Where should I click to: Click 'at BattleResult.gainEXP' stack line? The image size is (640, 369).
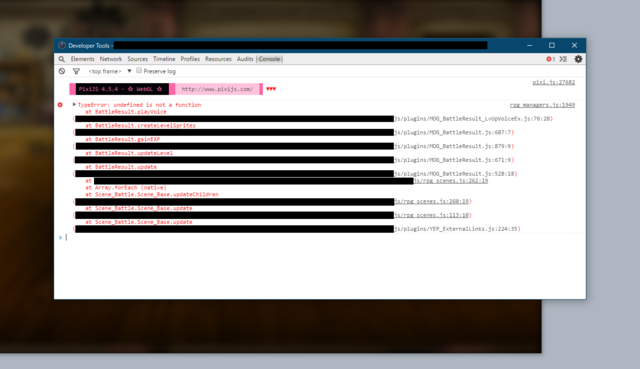click(122, 140)
